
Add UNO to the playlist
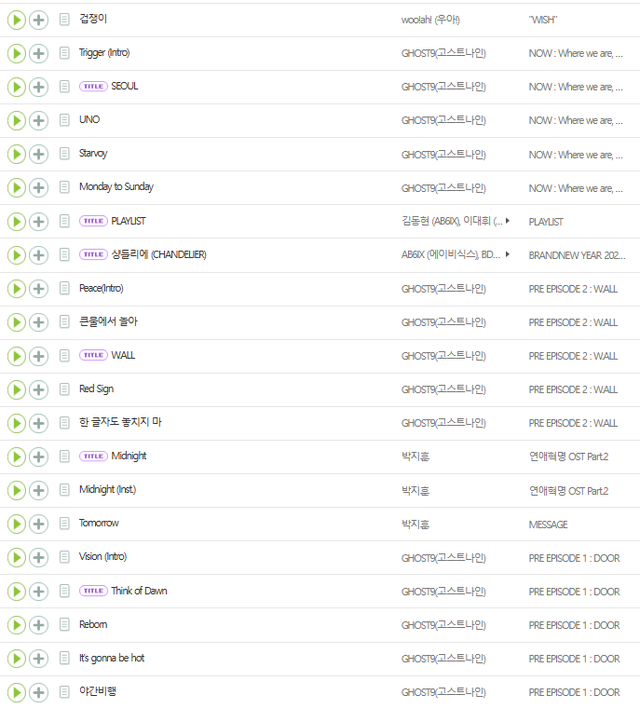tap(38, 120)
